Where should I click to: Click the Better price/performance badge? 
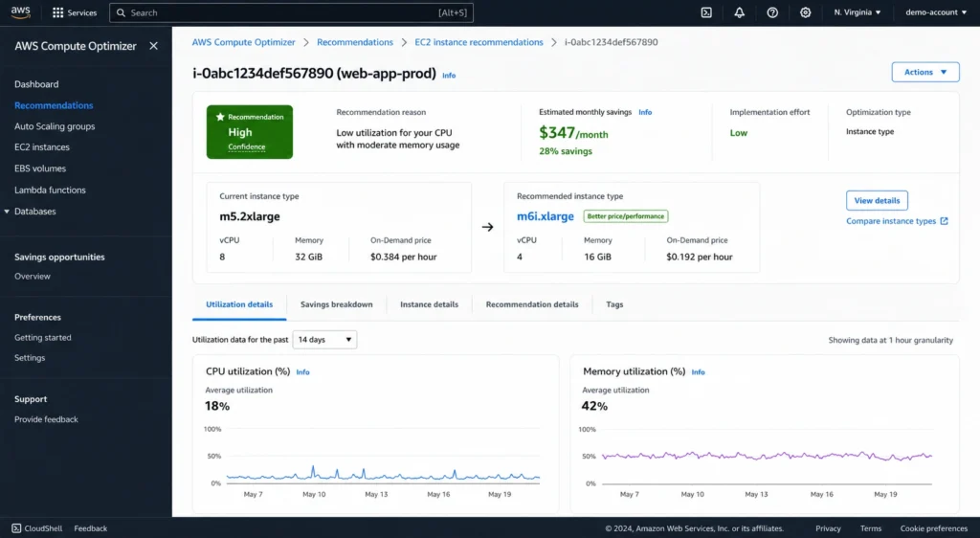[x=626, y=216]
